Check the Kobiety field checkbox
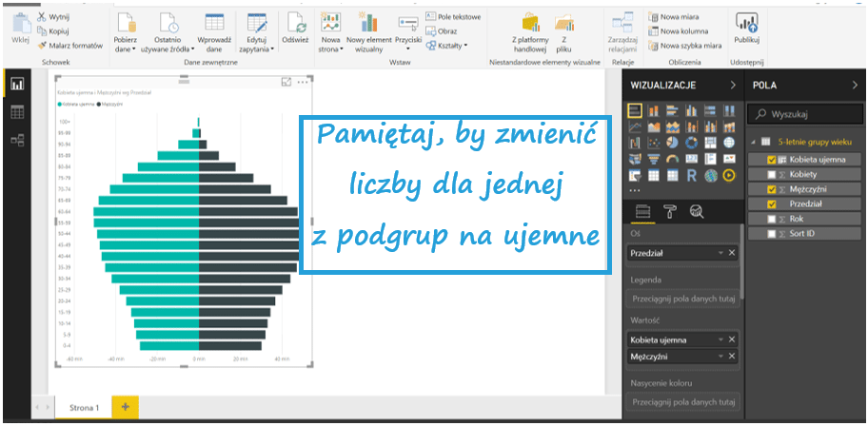Screen dimensions: 868x426 [x=770, y=174]
